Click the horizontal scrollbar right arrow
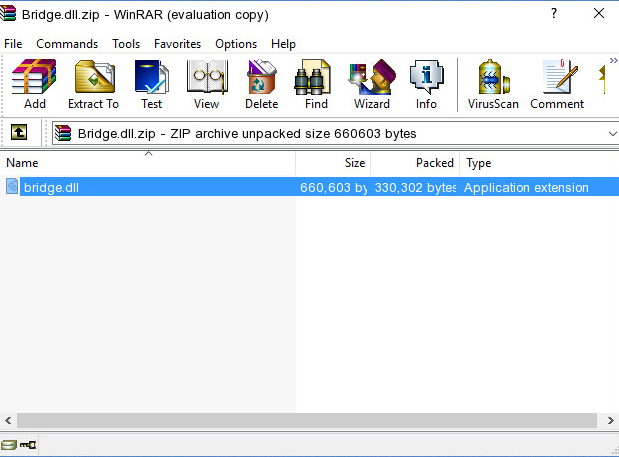619x457 pixels. coord(611,420)
